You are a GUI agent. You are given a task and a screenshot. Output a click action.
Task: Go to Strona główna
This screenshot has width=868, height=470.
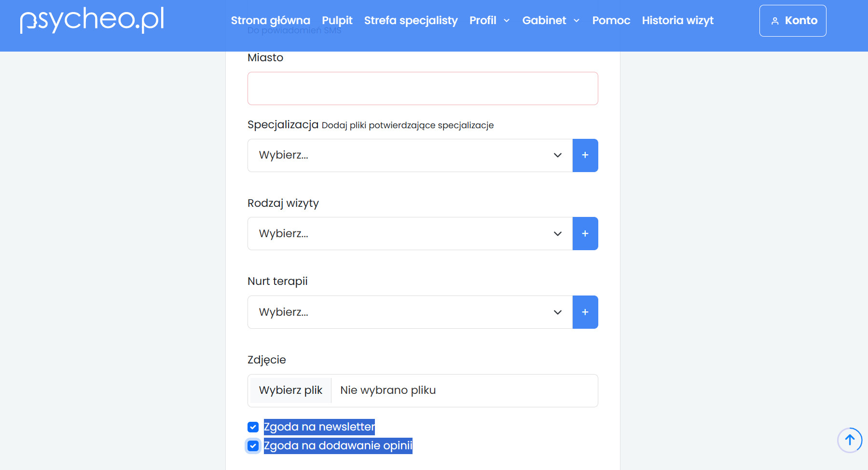point(270,20)
